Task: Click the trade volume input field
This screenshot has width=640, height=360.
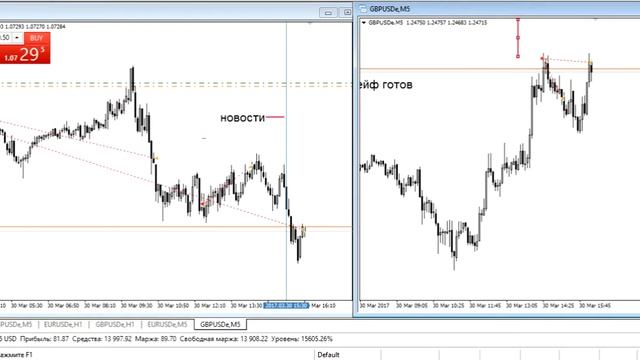Action: click(5, 38)
